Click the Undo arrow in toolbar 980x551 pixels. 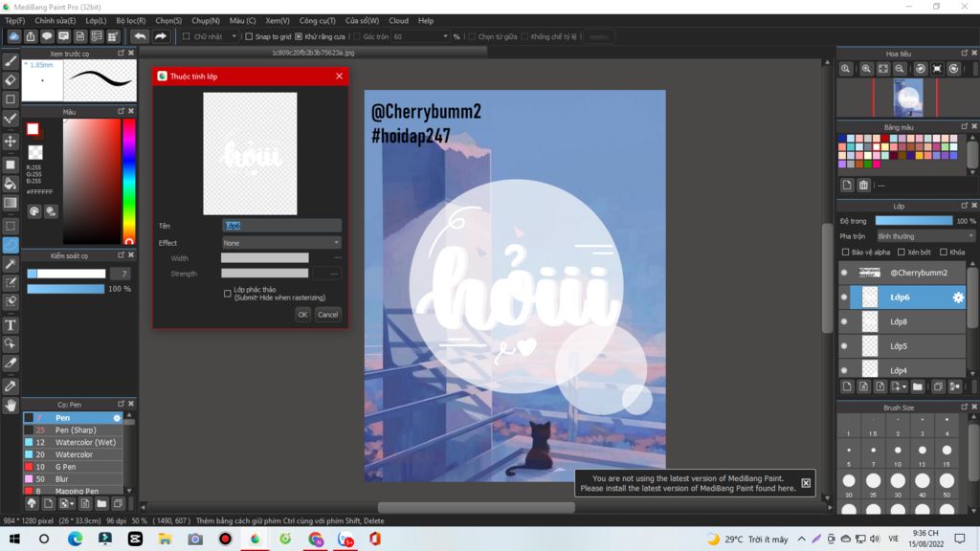140,36
